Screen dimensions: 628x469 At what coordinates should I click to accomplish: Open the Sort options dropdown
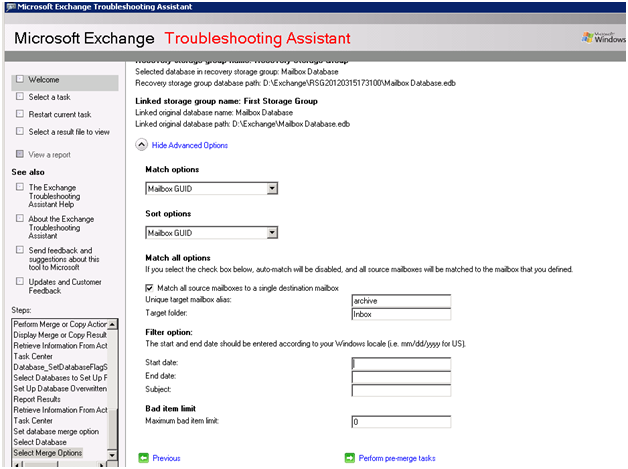[272, 232]
